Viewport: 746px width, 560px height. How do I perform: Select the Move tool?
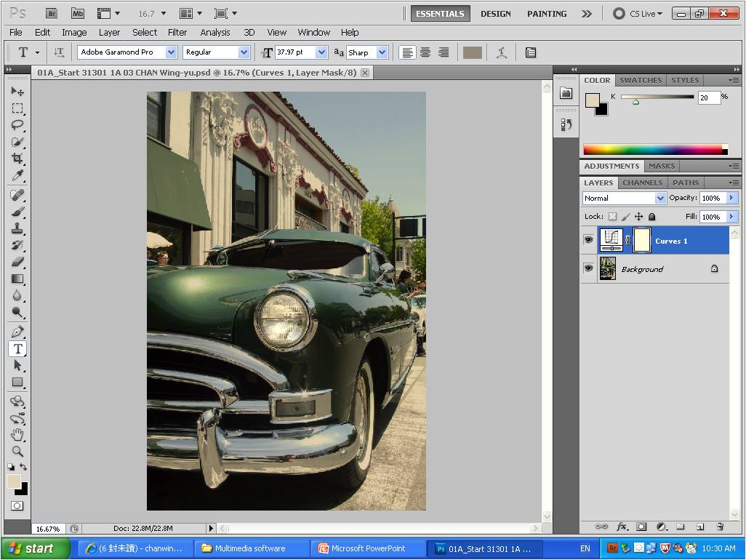tap(17, 91)
